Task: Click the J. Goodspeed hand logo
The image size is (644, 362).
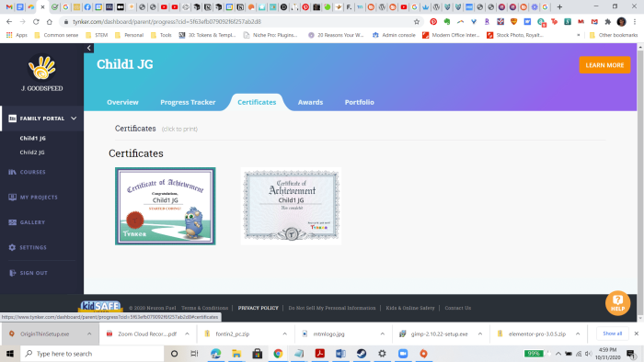Action: tap(41, 68)
